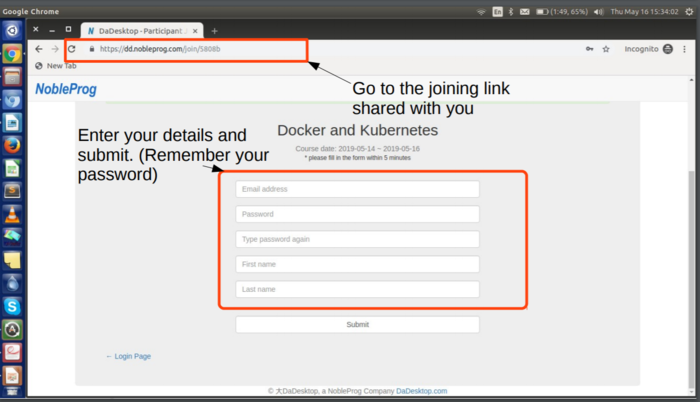
Task: Open the New Tab bookmark
Action: [x=56, y=66]
